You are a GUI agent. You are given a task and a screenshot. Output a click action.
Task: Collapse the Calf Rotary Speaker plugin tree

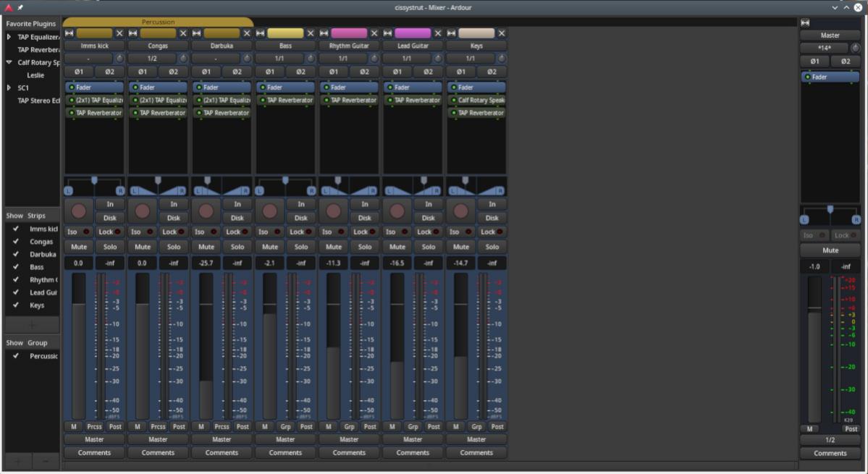point(9,62)
